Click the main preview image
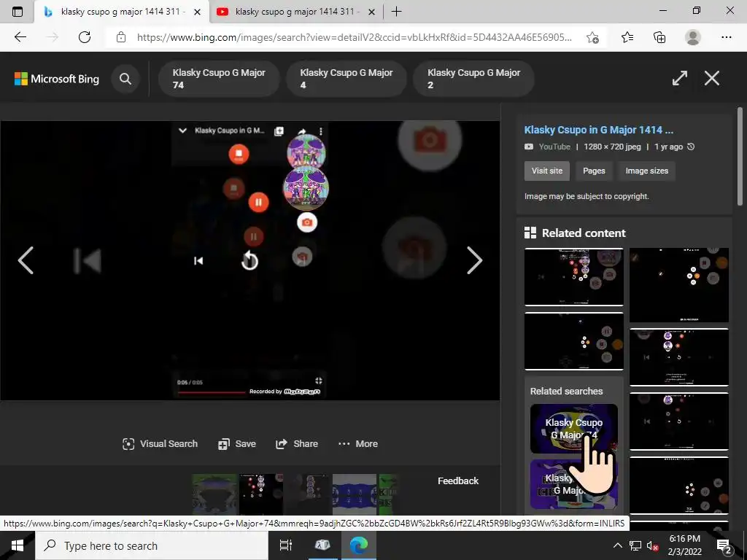This screenshot has width=747, height=560. [x=249, y=260]
